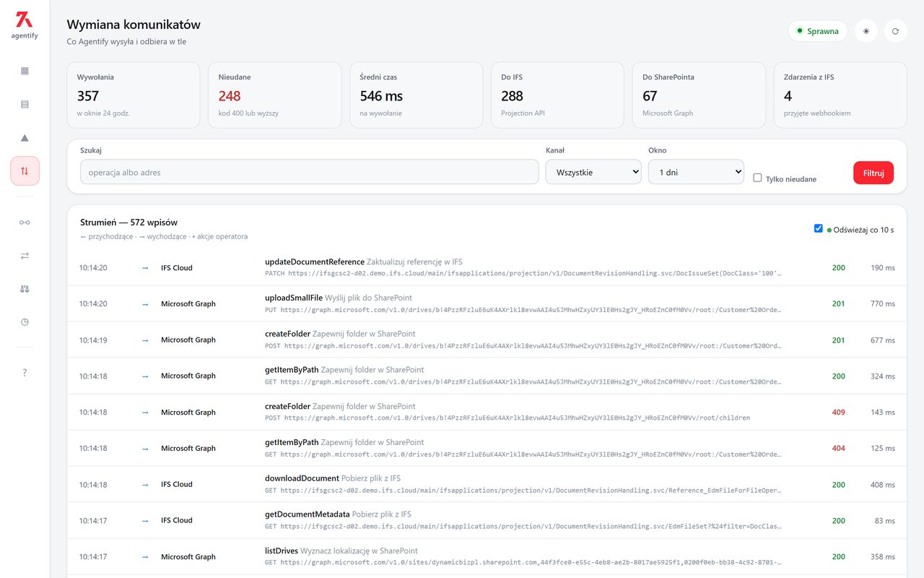Click the 404 status code

pyautogui.click(x=838, y=449)
